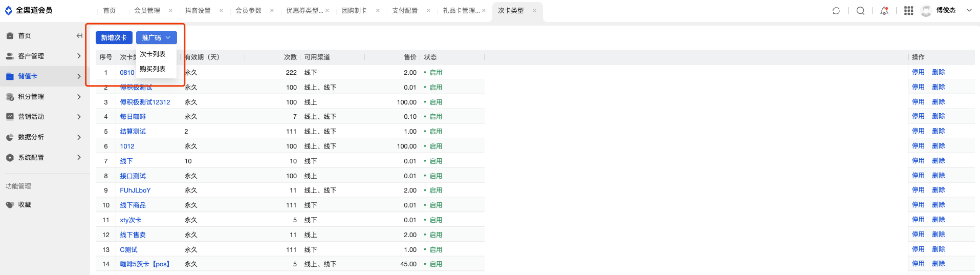
Task: Click the 100.00 price in 1012 row
Action: [407, 146]
